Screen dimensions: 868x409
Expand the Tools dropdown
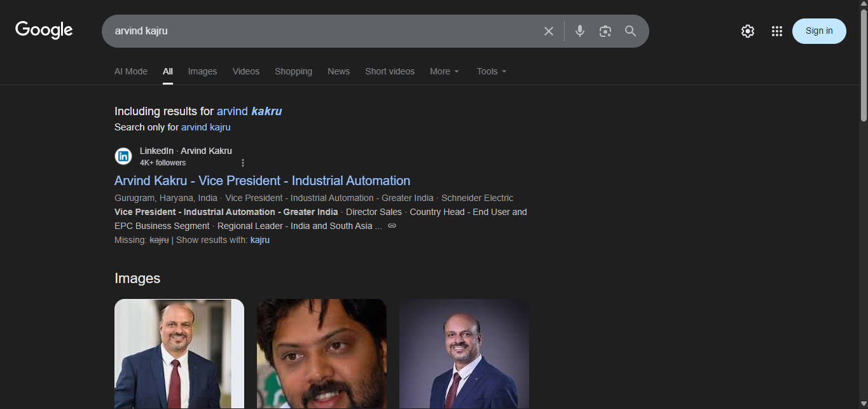(x=492, y=71)
